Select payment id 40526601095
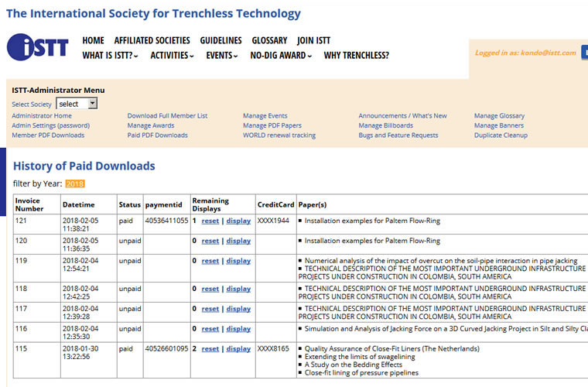This screenshot has height=387, width=588. pos(166,348)
